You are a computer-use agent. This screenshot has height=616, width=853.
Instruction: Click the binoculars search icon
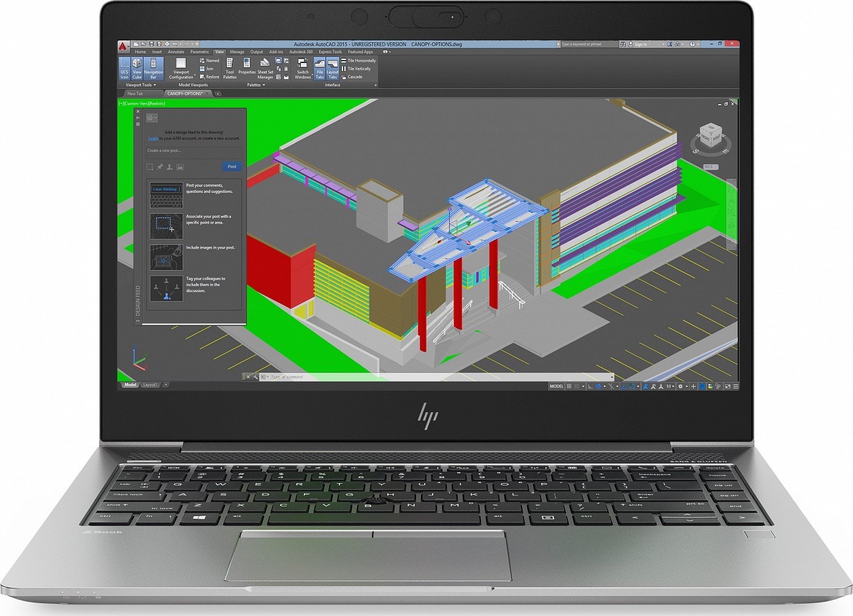pos(623,44)
